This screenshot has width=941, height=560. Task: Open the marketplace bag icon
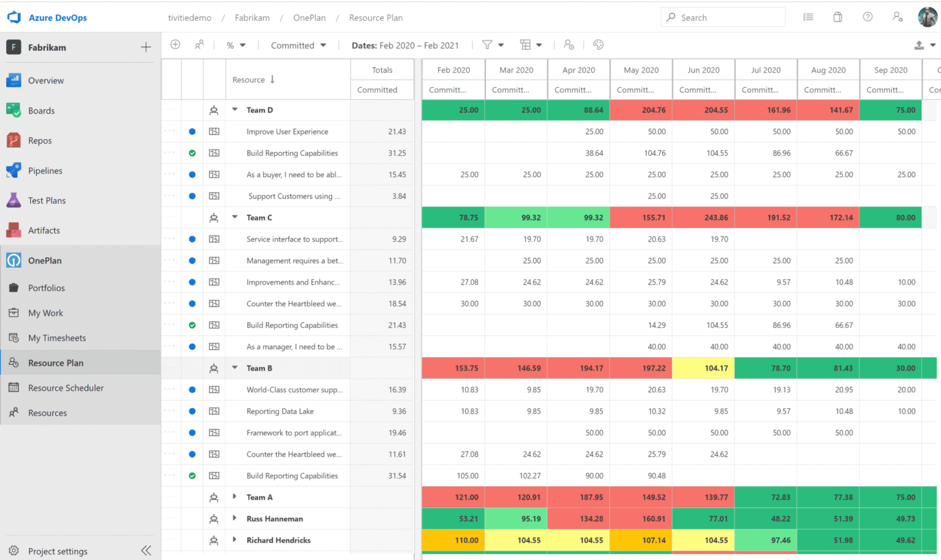click(838, 17)
